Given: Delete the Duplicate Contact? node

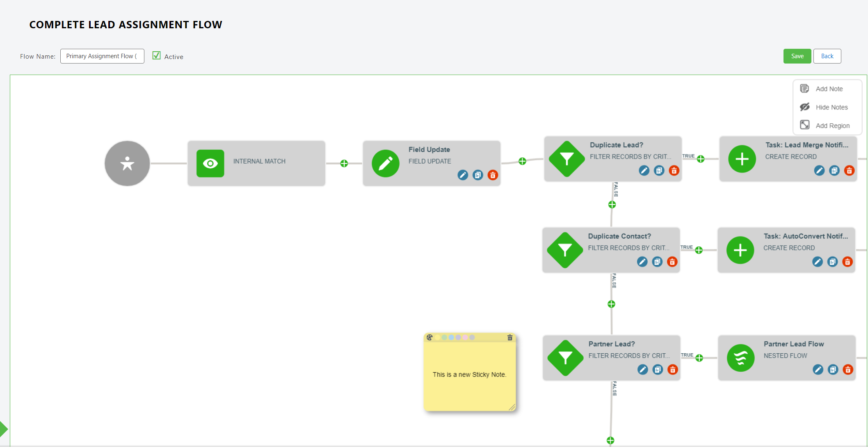Looking at the screenshot, I should pos(672,262).
